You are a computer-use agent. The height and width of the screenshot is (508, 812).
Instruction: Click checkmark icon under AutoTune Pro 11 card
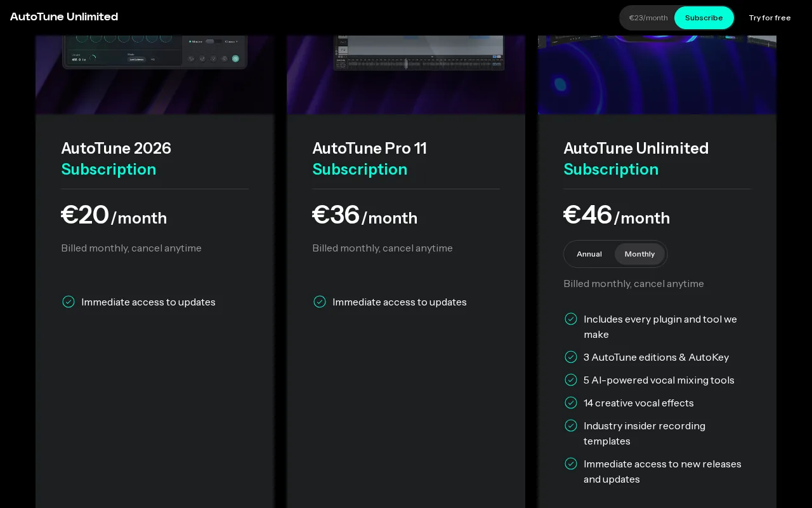pyautogui.click(x=320, y=302)
